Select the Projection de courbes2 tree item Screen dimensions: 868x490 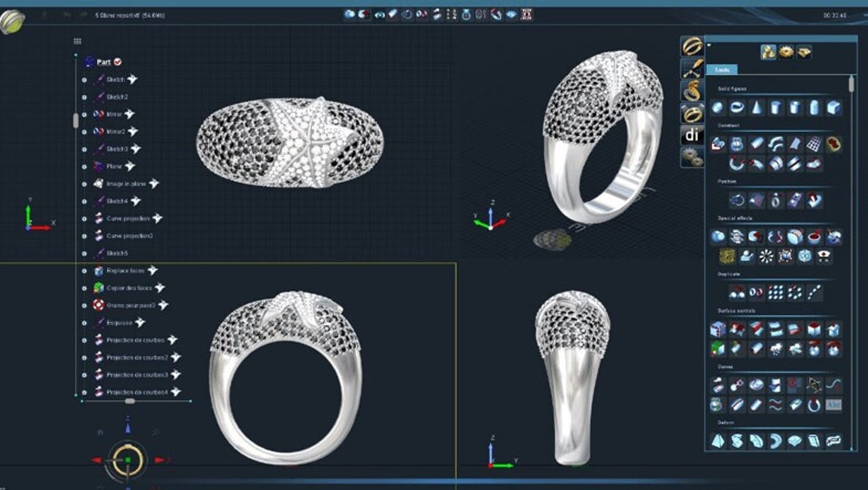(137, 358)
